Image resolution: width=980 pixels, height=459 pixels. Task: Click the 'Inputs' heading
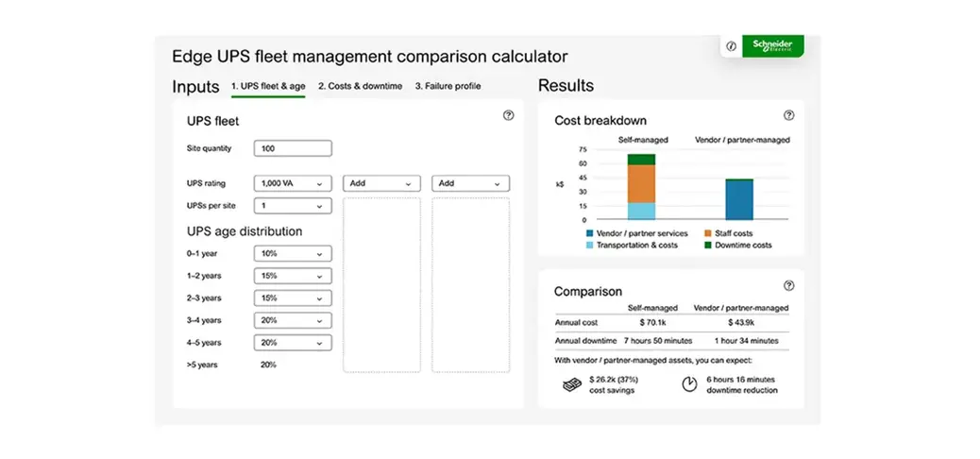coord(195,87)
